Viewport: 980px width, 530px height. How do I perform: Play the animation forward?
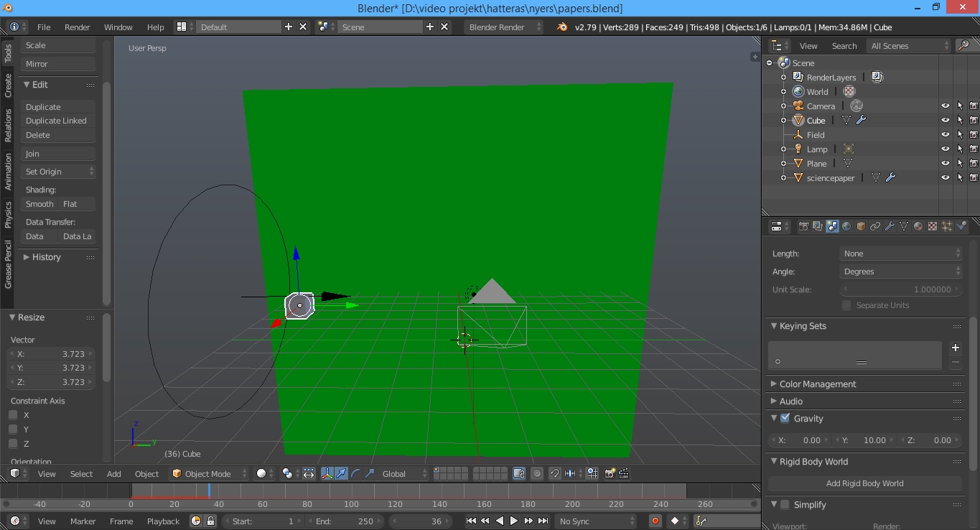pyautogui.click(x=513, y=521)
